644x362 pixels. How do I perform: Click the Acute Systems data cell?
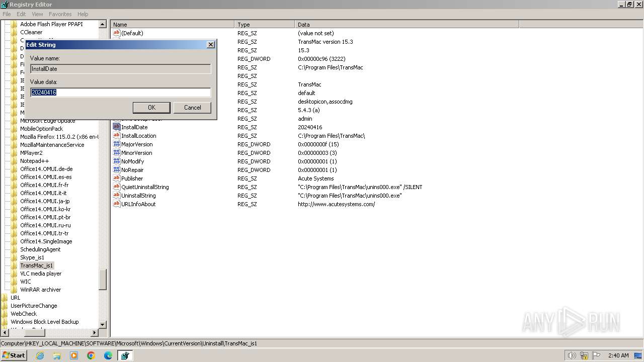(315, 178)
